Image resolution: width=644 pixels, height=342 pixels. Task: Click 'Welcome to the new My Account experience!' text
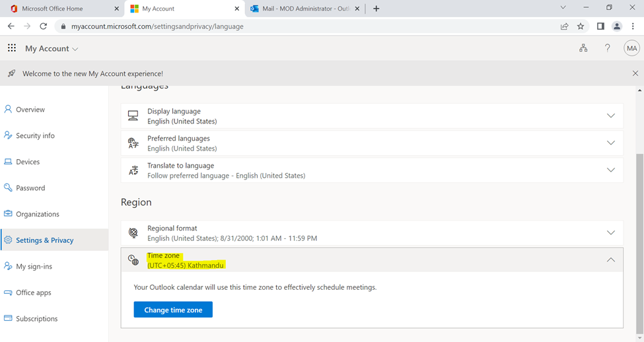click(93, 73)
